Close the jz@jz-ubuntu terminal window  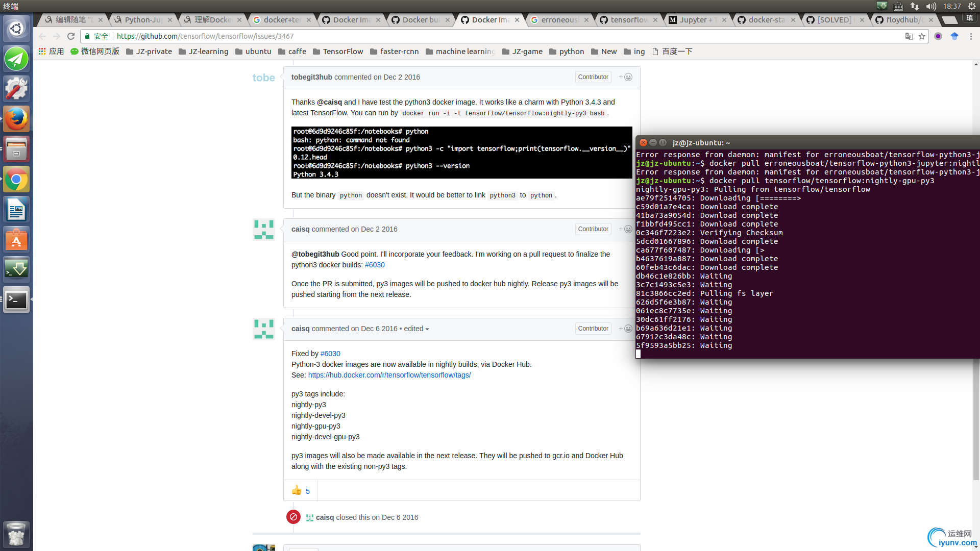[644, 143]
